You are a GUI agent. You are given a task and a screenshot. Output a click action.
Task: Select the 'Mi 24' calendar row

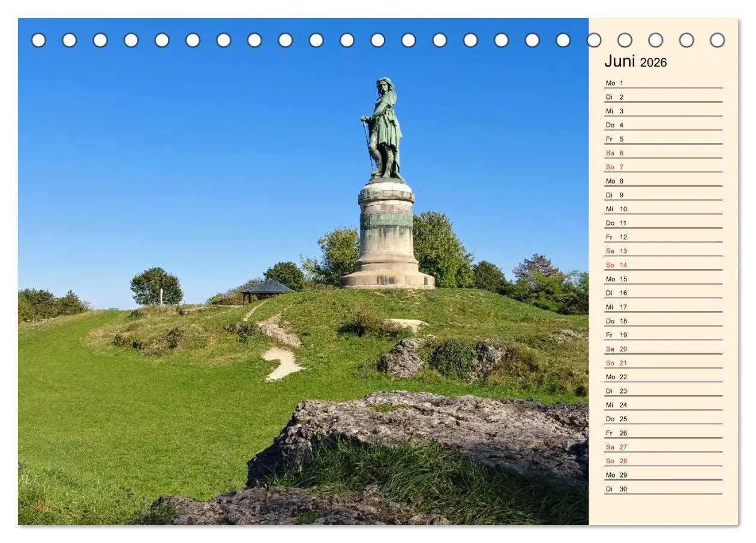pos(663,405)
